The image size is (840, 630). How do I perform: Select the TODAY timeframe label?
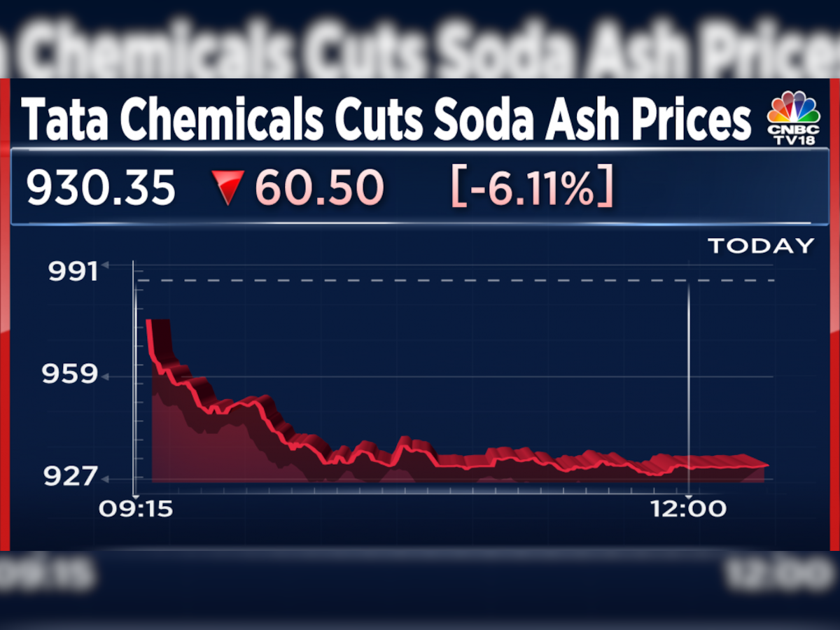[x=761, y=246]
